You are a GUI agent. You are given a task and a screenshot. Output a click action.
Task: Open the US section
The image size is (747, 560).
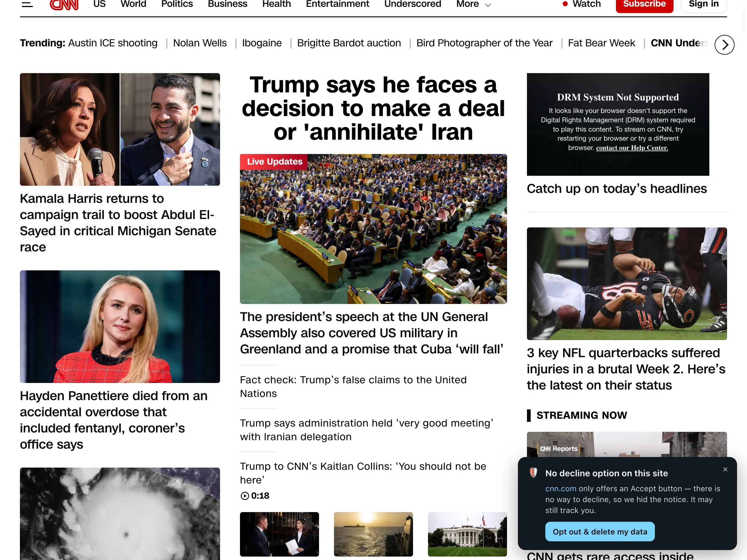pos(100,4)
